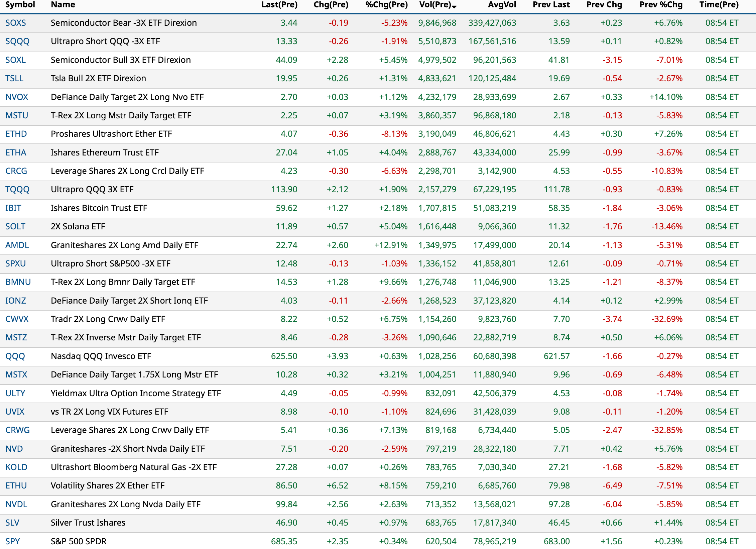Open the KOLD symbol link
This screenshot has height=549, width=756.
click(x=16, y=467)
